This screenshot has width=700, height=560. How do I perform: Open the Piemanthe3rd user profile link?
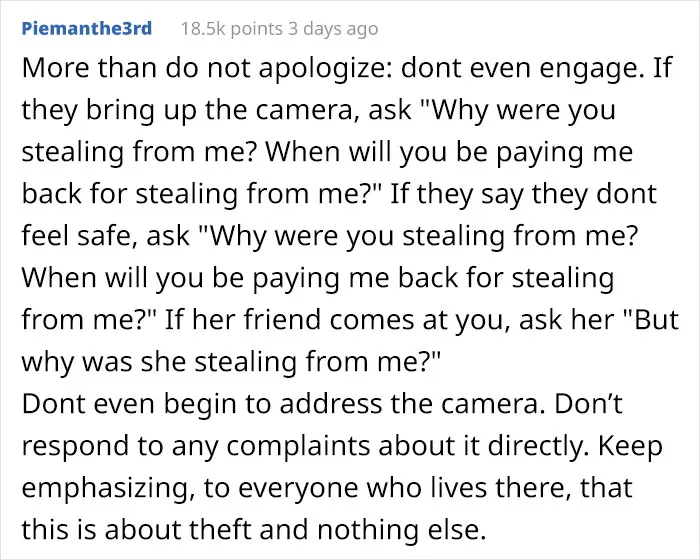pyautogui.click(x=87, y=29)
